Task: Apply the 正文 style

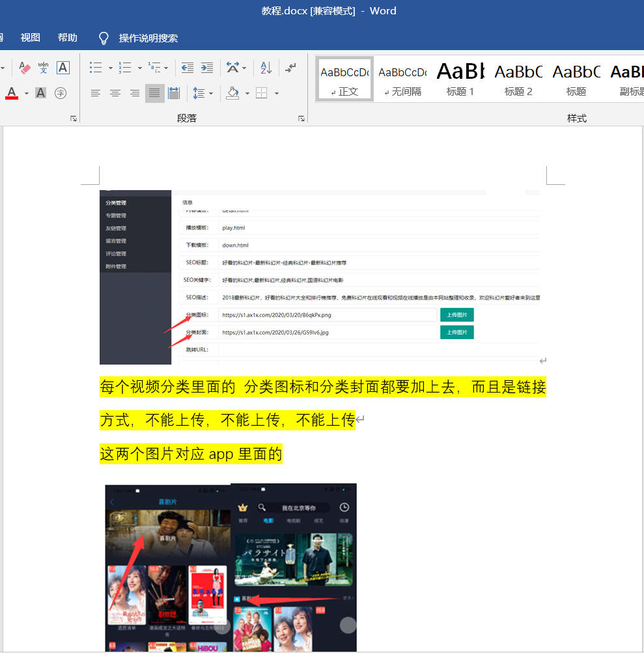Action: (344, 79)
